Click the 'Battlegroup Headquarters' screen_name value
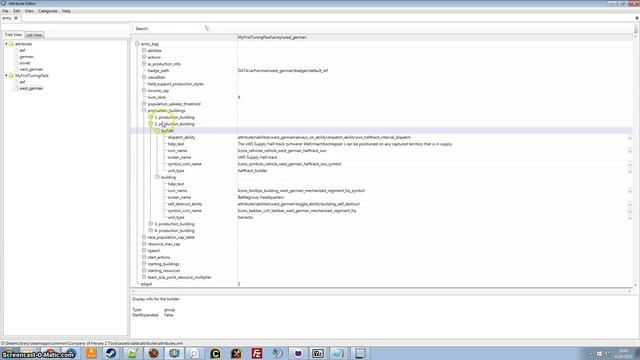The height and width of the screenshot is (360, 640). 261,197
